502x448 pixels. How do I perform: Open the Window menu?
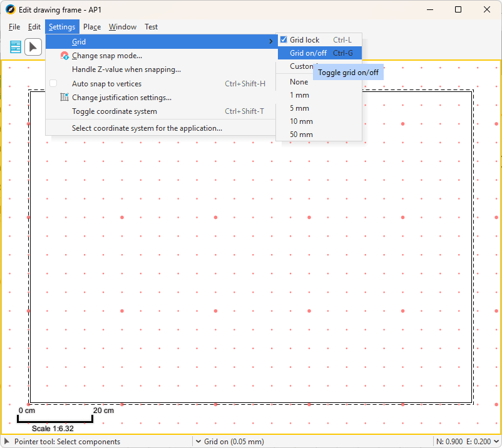[x=123, y=27]
